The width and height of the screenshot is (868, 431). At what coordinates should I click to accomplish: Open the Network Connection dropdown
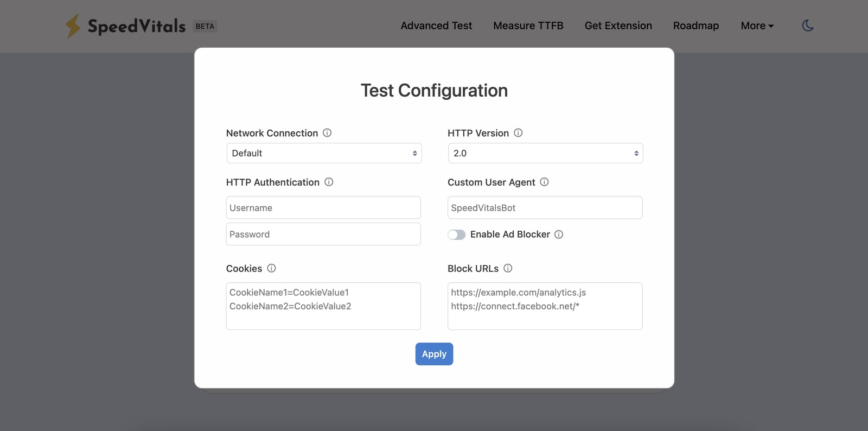pyautogui.click(x=324, y=153)
